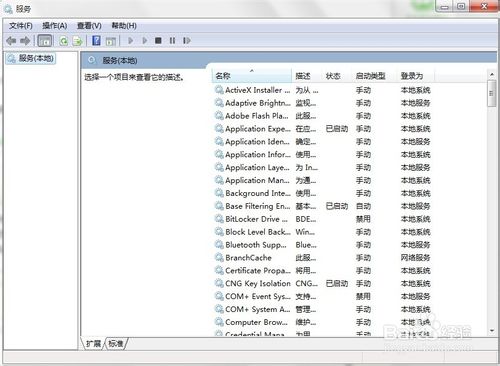Click the Refresh toolbar icon
The width and height of the screenshot is (500, 366).
click(x=63, y=41)
